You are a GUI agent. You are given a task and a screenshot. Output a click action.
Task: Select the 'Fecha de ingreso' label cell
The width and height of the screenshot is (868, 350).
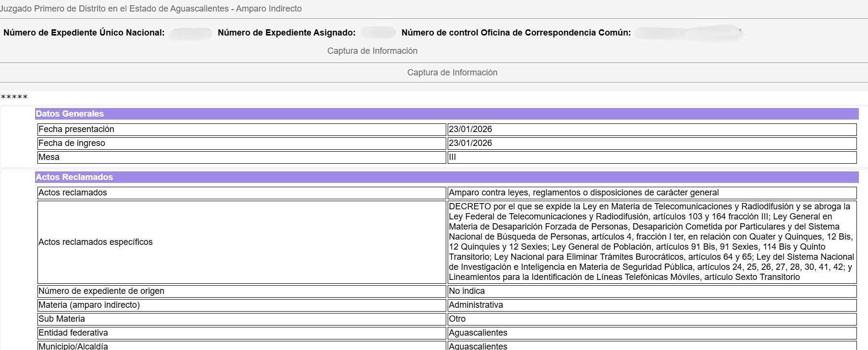242,144
